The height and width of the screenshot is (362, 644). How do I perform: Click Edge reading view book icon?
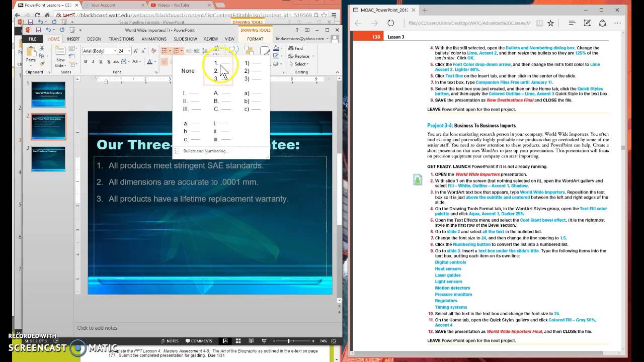click(x=539, y=23)
